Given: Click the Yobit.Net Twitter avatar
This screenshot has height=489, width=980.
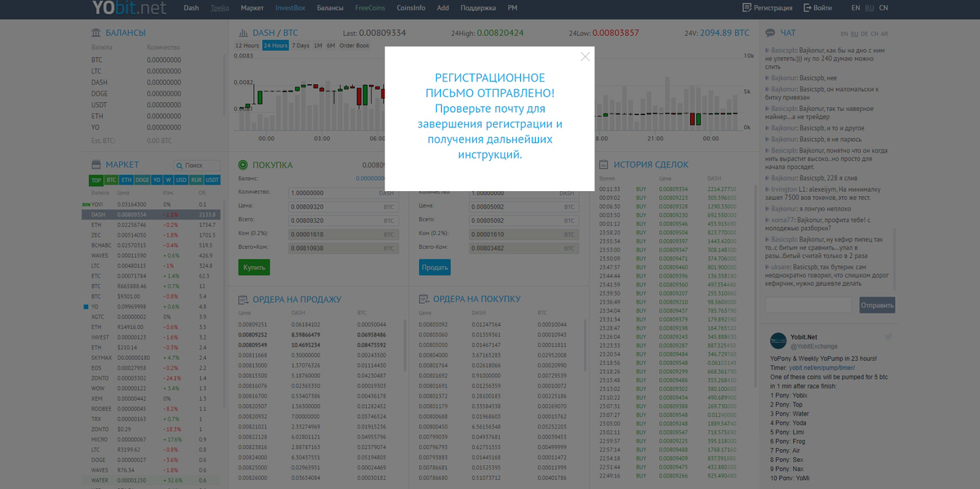Looking at the screenshot, I should [x=777, y=340].
